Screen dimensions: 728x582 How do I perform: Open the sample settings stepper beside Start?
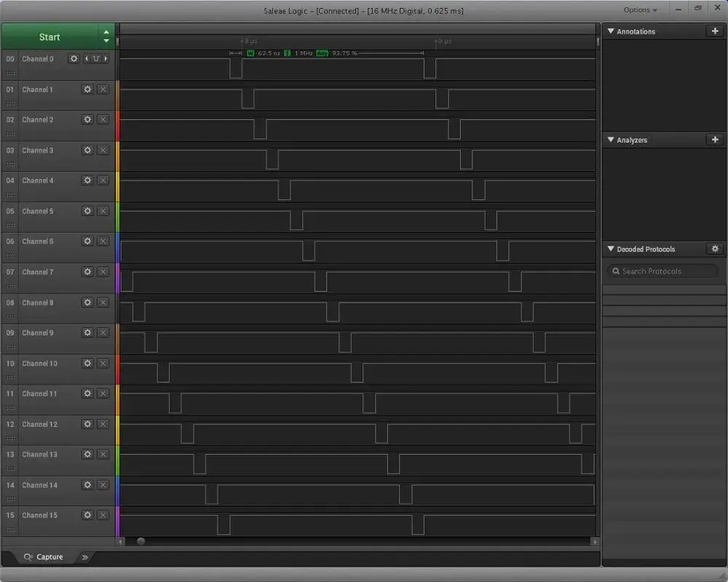[106, 36]
